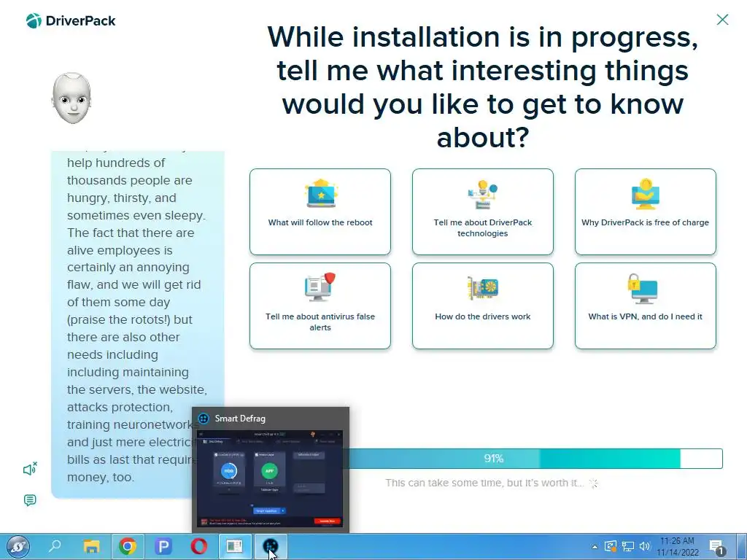Toggle the muted speaker sound icon
This screenshot has height=560, width=747.
[x=30, y=469]
